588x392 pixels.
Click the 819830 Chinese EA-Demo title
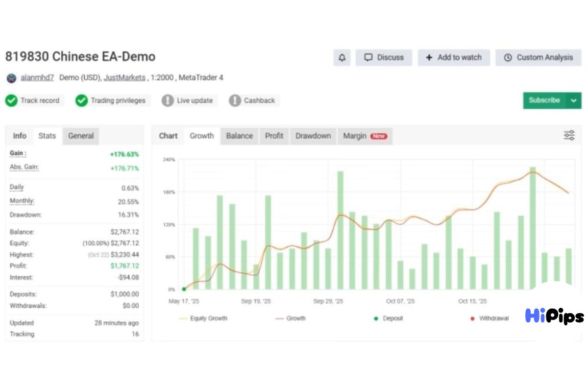[80, 57]
